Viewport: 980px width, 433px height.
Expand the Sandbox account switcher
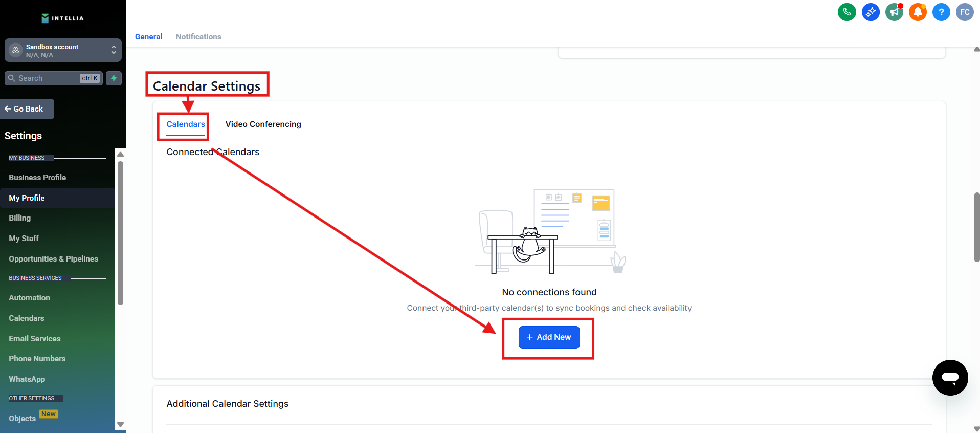[63, 50]
